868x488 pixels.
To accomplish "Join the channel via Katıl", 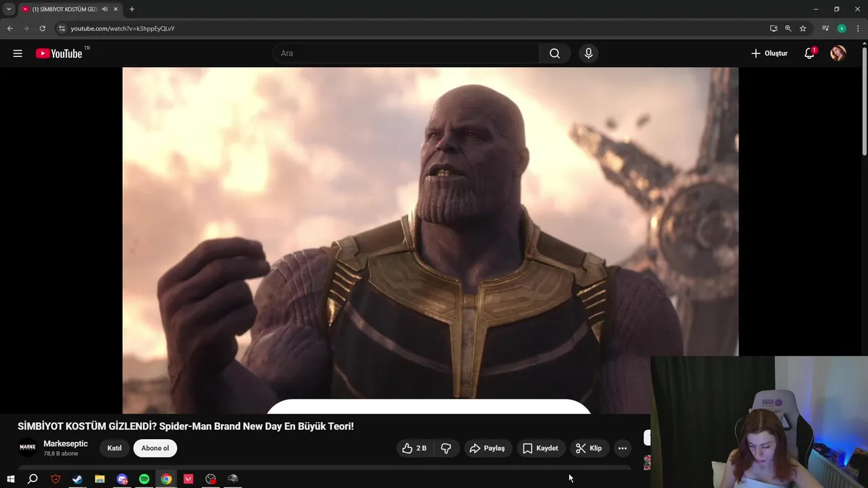I will pyautogui.click(x=114, y=448).
